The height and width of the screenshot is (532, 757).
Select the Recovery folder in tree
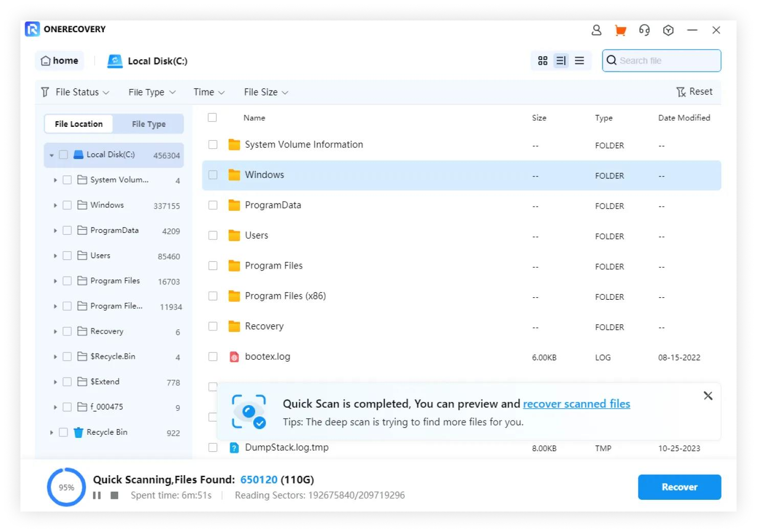[114, 331]
